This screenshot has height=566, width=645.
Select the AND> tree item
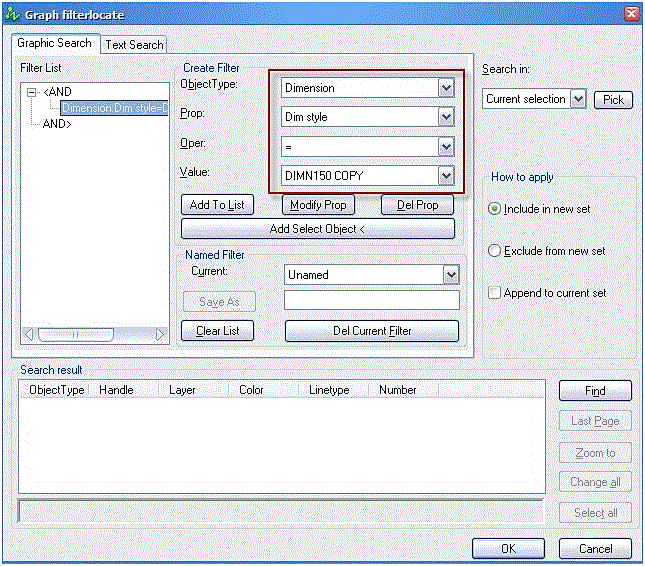tap(57, 124)
